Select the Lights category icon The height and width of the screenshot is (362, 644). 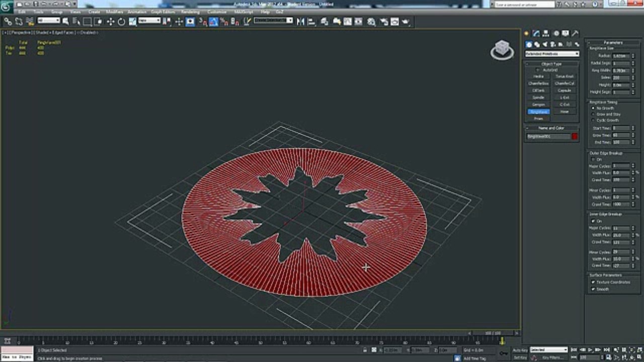[545, 44]
